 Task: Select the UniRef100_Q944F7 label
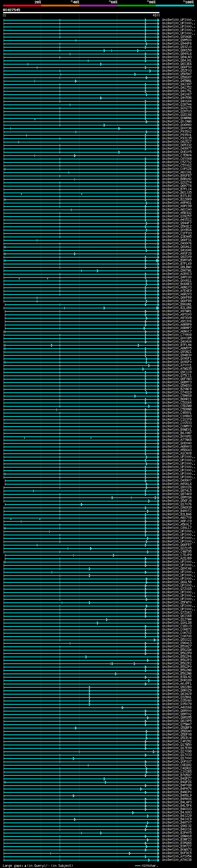177,223
